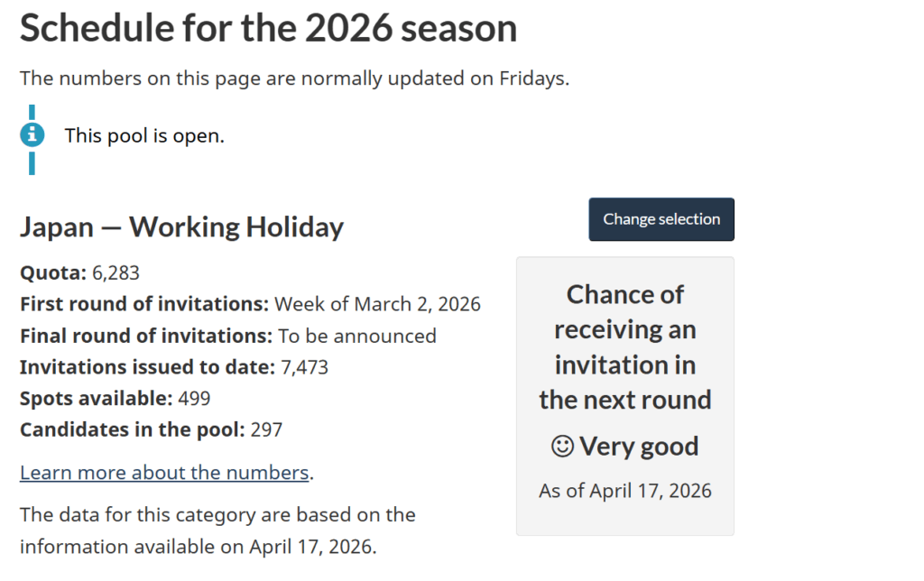Click the Week of March 2, 2026 date

tap(377, 304)
